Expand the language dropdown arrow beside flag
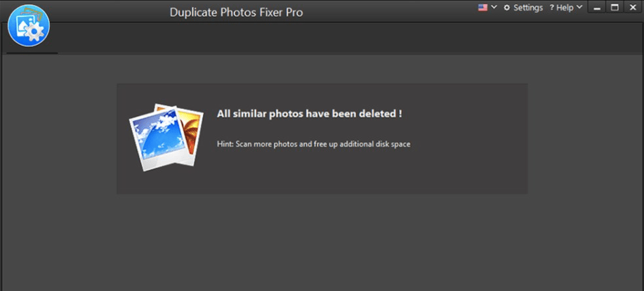Viewport: 644px width, 291px height. (x=494, y=8)
